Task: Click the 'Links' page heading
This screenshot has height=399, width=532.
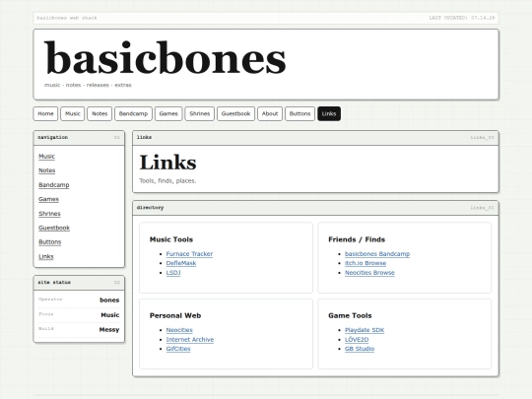Action: (167, 163)
